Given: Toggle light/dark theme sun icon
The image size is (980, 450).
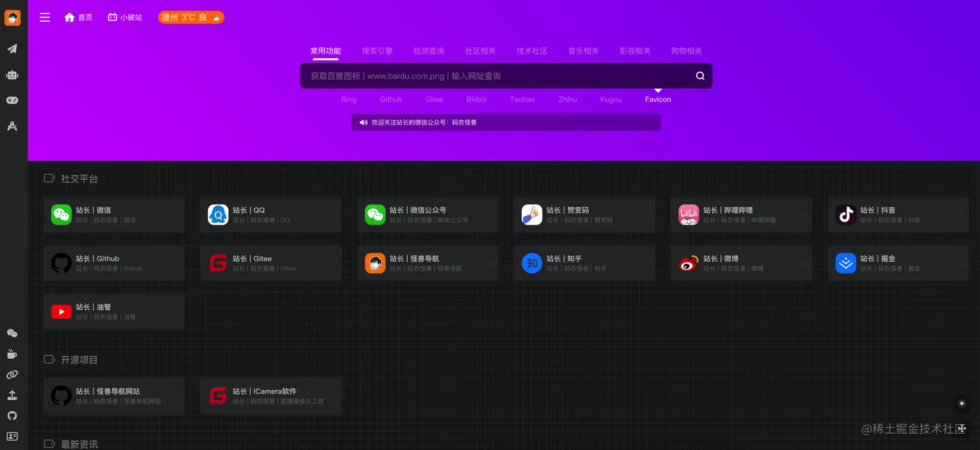Looking at the screenshot, I should (x=962, y=403).
